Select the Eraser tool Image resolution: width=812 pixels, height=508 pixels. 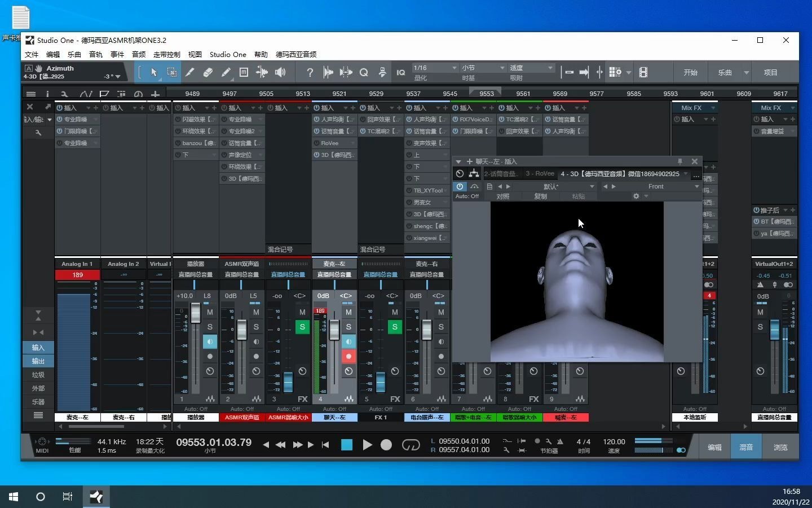208,72
